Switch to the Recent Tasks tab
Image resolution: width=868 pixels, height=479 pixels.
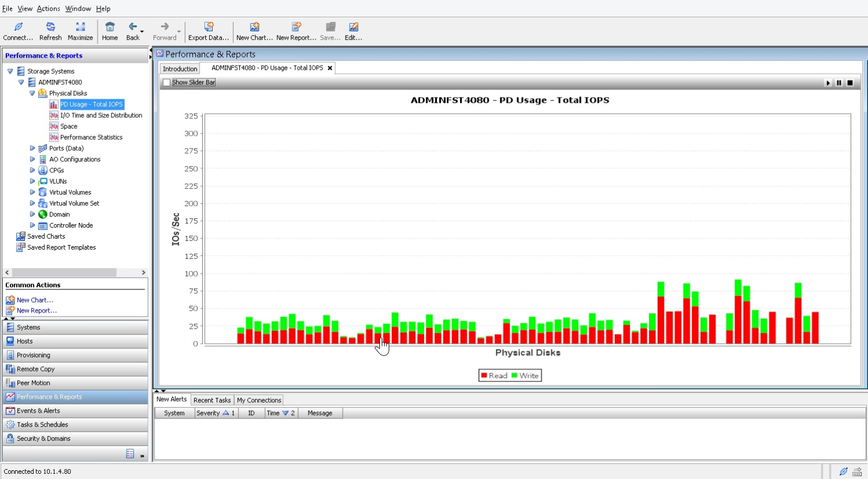(x=211, y=400)
